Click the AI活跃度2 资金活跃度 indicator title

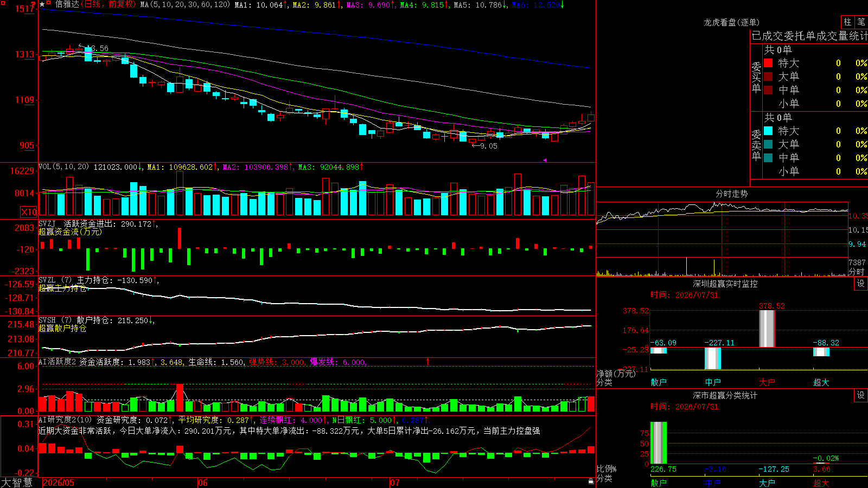[x=96, y=362]
